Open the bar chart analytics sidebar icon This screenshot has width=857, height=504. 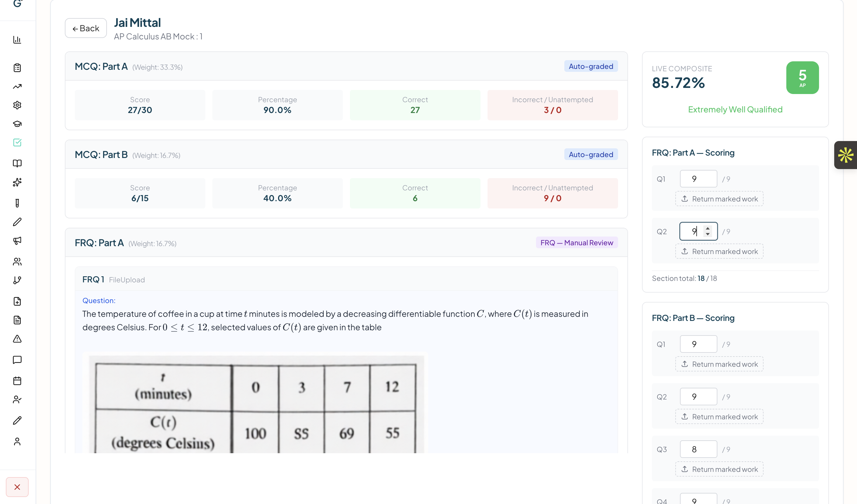click(17, 40)
